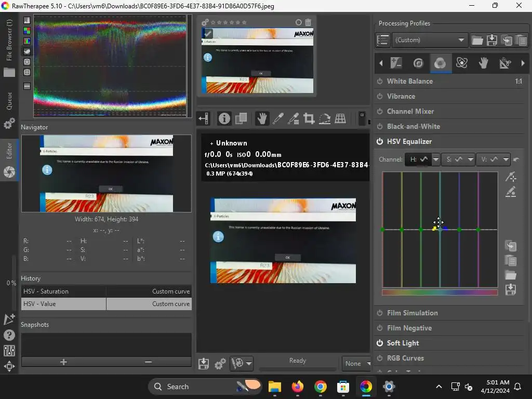Open the edit in external editor dropdown
This screenshot has width=532, height=399.
[x=249, y=363]
